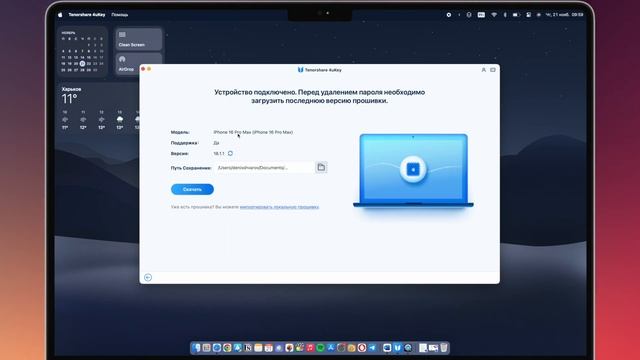Click the back arrow in 4uKey window
Viewport: 640px width, 360px height.
click(148, 278)
